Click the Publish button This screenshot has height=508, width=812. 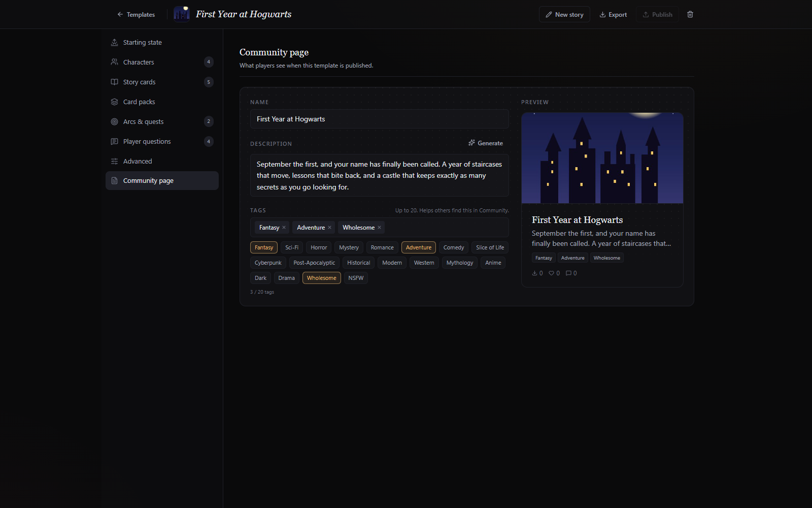click(657, 15)
